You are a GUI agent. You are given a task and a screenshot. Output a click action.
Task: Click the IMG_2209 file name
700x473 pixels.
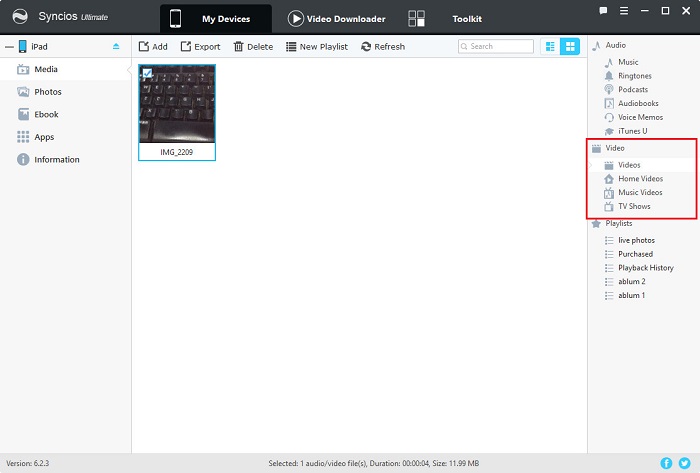point(177,152)
